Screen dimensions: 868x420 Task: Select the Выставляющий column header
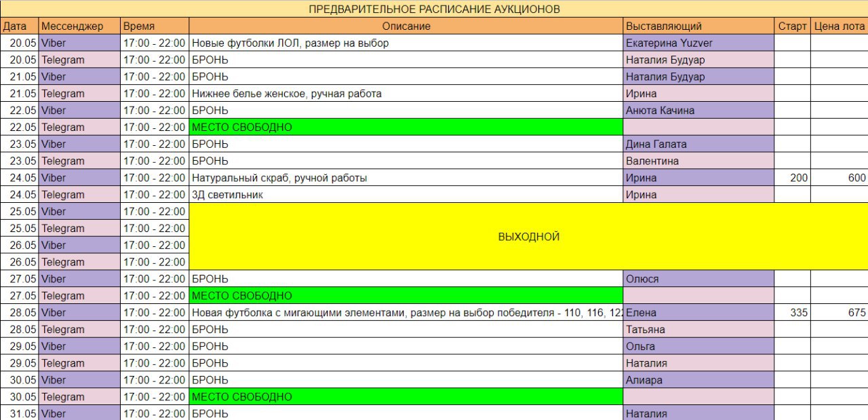(699, 26)
